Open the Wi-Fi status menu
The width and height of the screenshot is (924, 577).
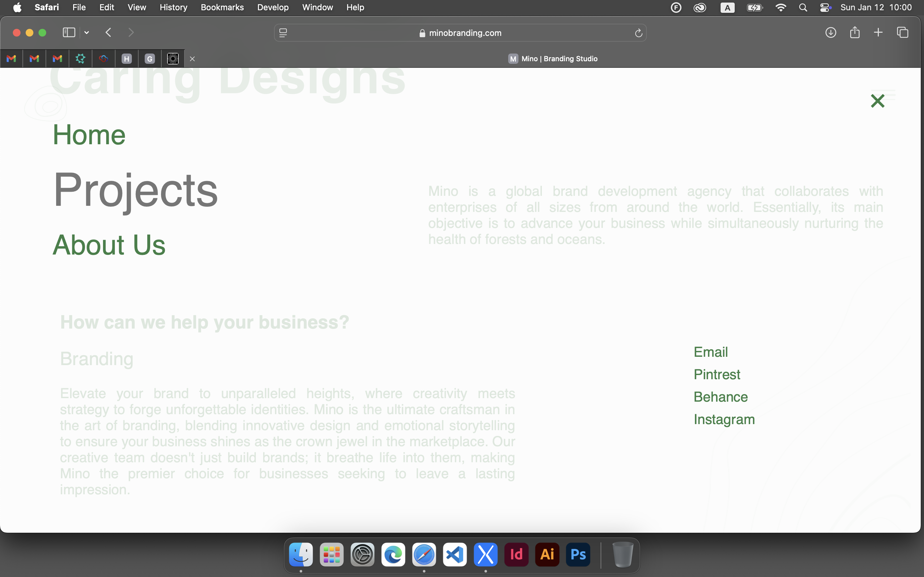(781, 8)
